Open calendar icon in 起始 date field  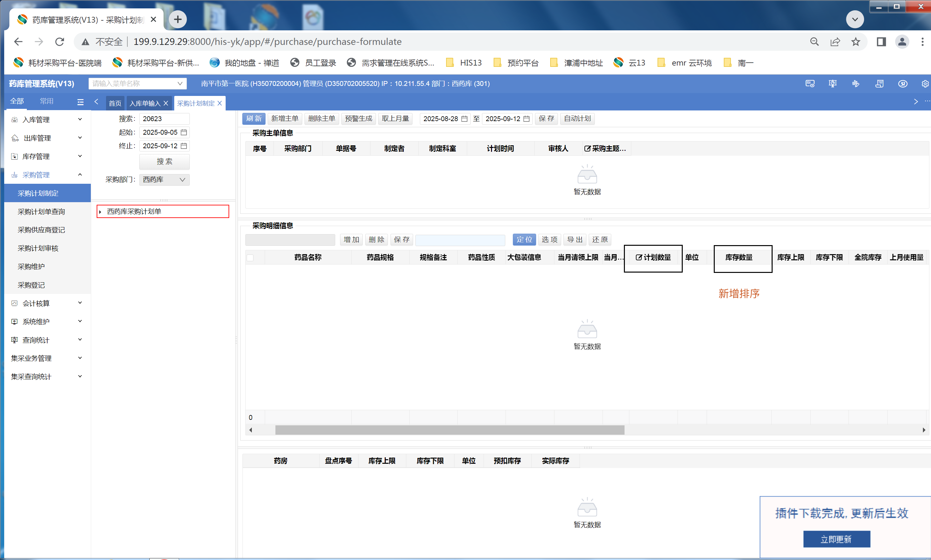[184, 132]
